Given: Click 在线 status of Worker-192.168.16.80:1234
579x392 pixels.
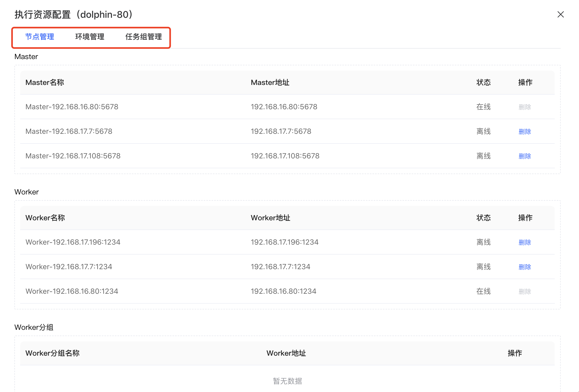Looking at the screenshot, I should point(483,291).
